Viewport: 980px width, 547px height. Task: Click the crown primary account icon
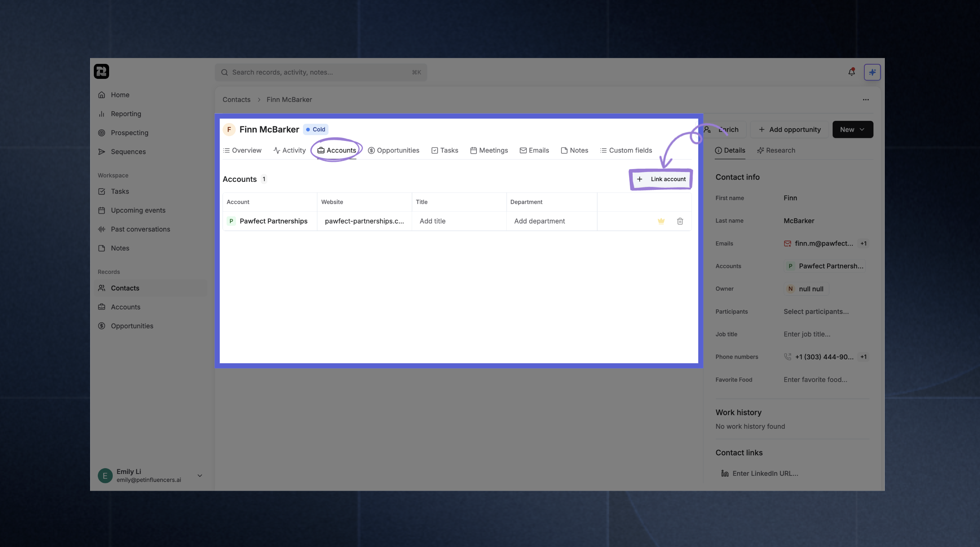[661, 221]
